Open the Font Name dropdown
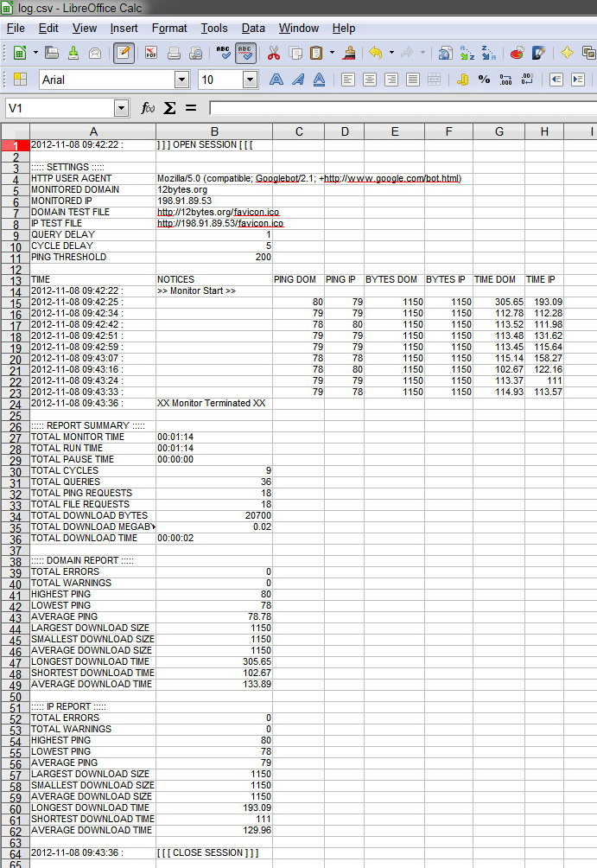 pos(182,80)
